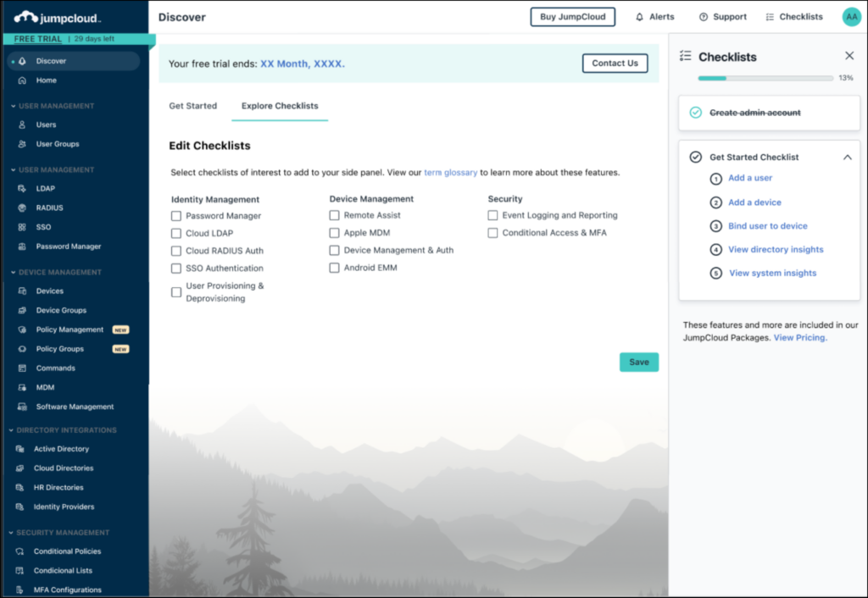The image size is (868, 598).
Task: Click the Save button
Action: click(x=638, y=362)
